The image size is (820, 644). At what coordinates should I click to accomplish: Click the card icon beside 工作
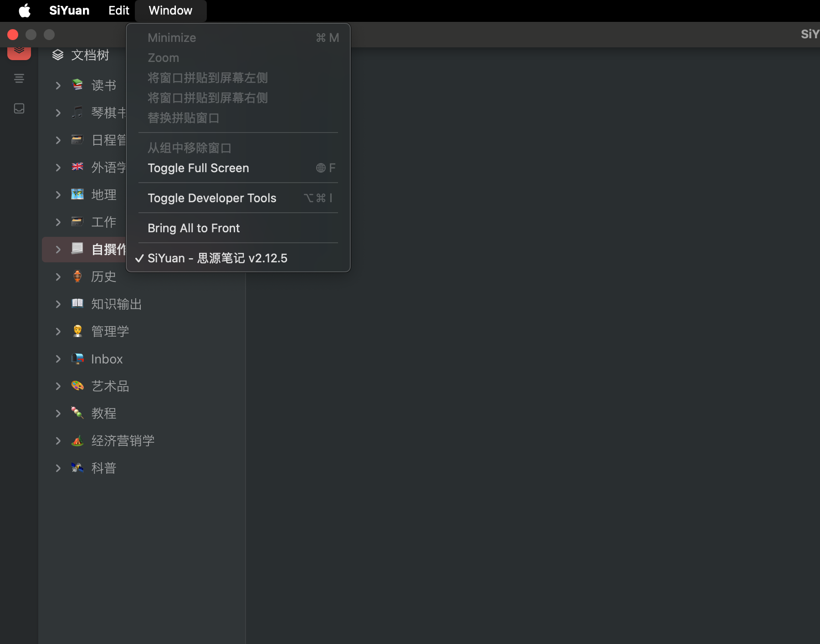[77, 221]
